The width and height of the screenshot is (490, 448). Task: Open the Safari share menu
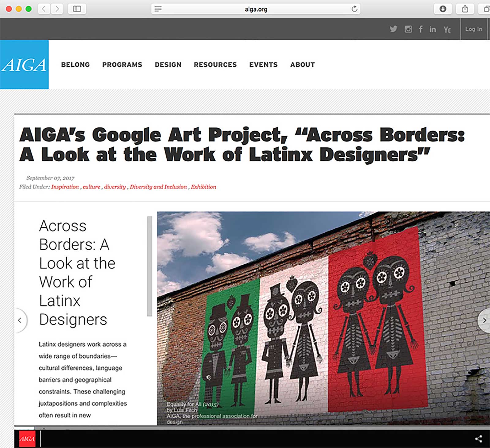point(465,9)
